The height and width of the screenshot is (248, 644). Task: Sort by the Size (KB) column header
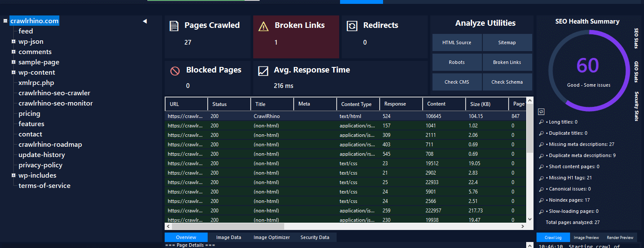(487, 104)
